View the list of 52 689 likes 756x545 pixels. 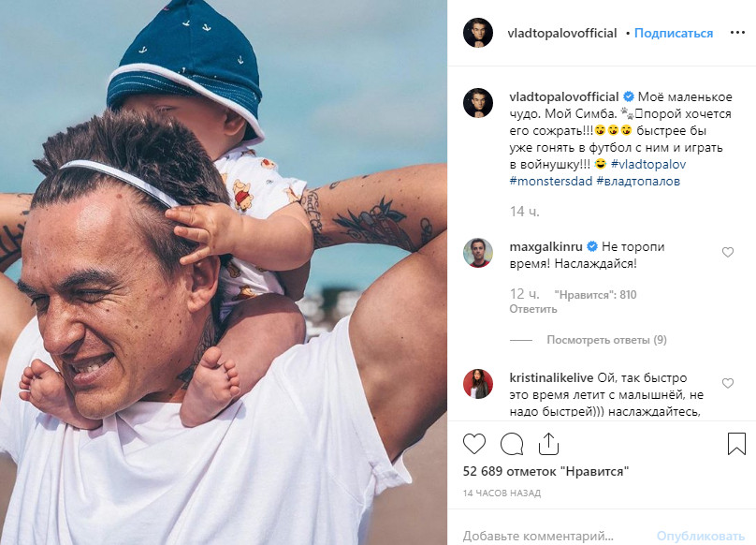(x=545, y=471)
